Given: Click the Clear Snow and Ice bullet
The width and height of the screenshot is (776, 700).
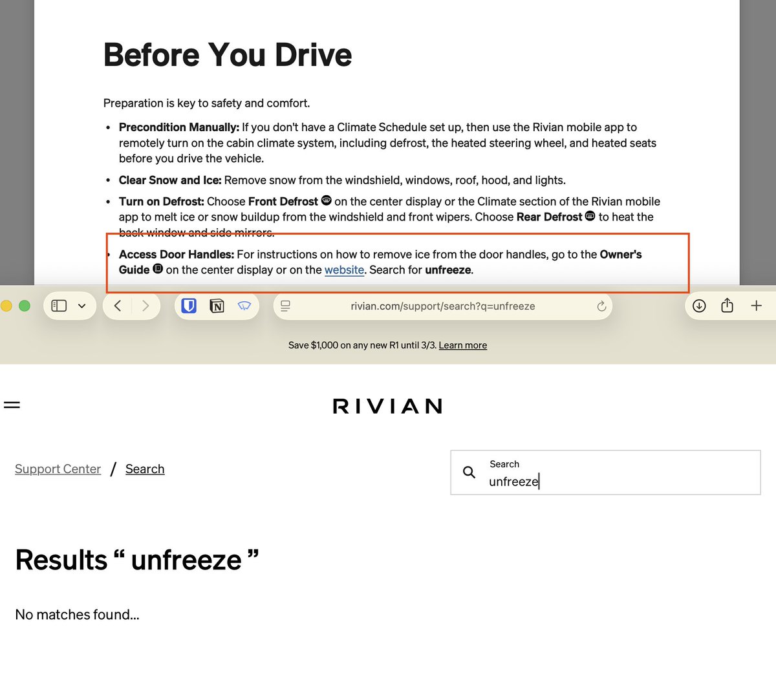Looking at the screenshot, I should pyautogui.click(x=342, y=180).
